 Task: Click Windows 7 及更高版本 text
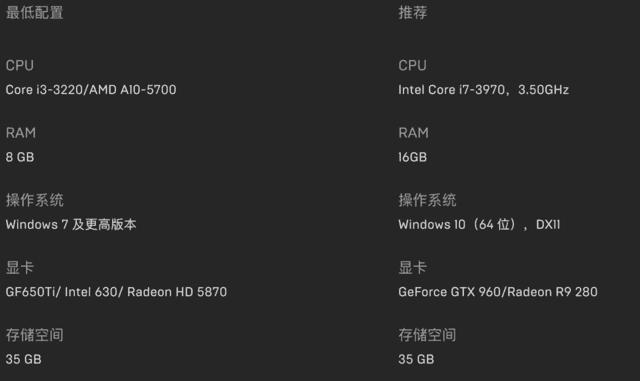(x=71, y=224)
